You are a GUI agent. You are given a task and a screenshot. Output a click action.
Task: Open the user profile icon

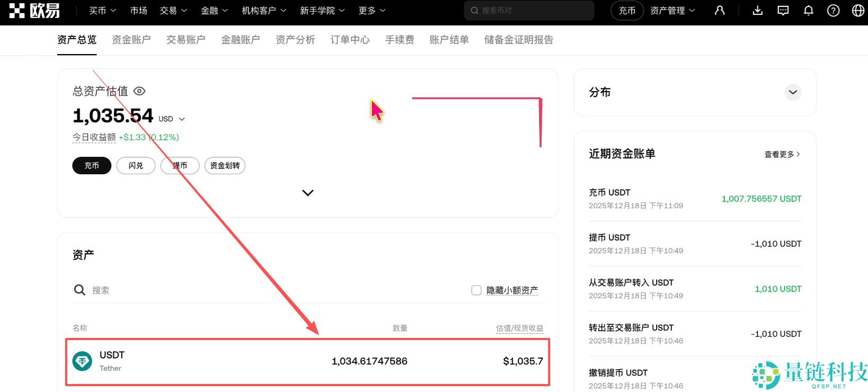719,11
